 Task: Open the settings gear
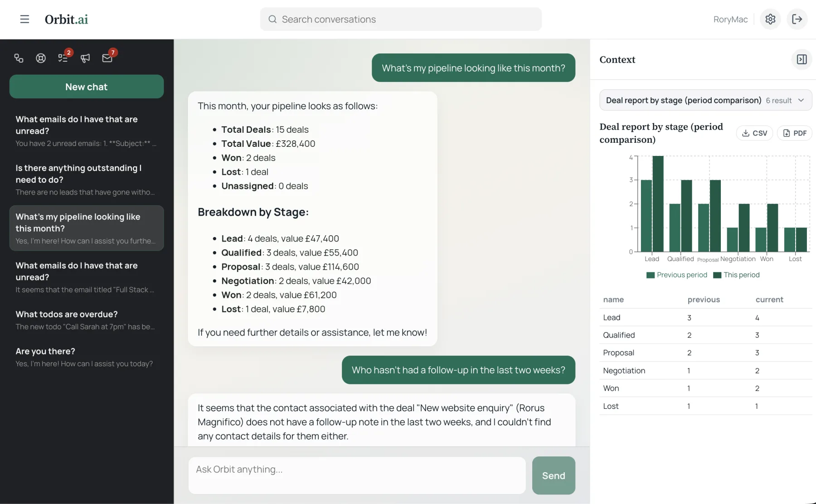(x=770, y=19)
